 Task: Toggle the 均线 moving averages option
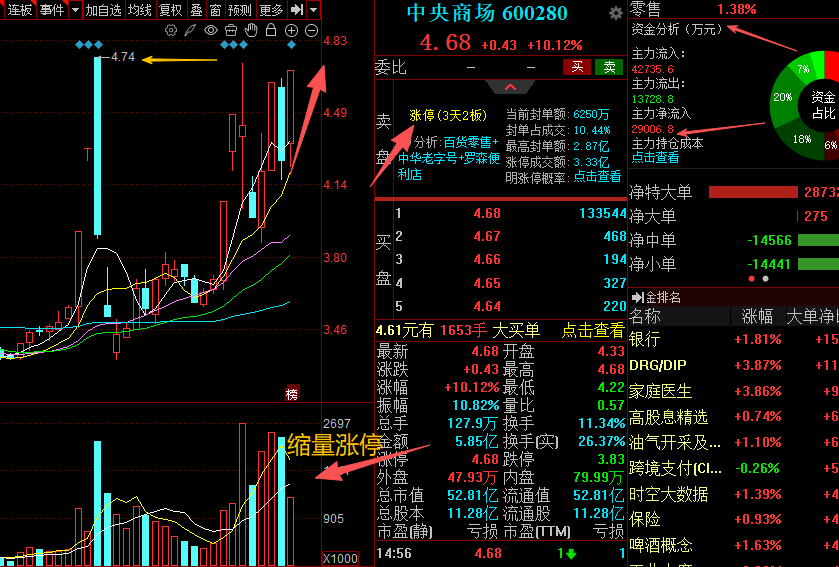pyautogui.click(x=140, y=10)
